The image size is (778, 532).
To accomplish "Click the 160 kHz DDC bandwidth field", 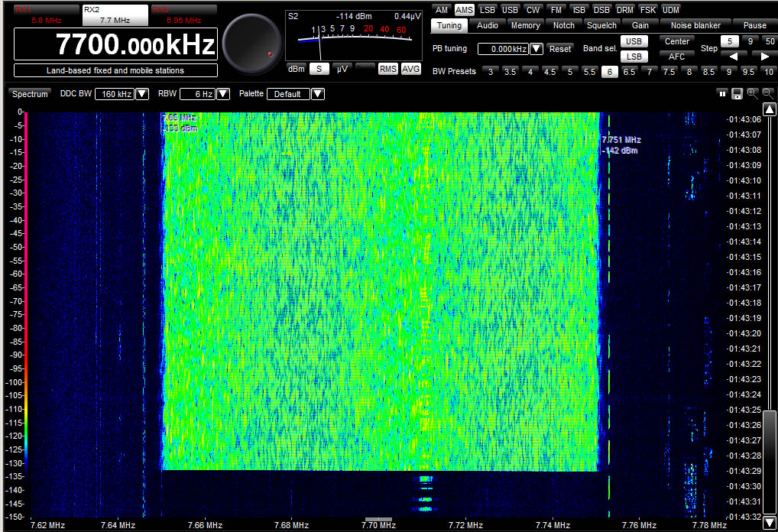I will click(x=115, y=94).
